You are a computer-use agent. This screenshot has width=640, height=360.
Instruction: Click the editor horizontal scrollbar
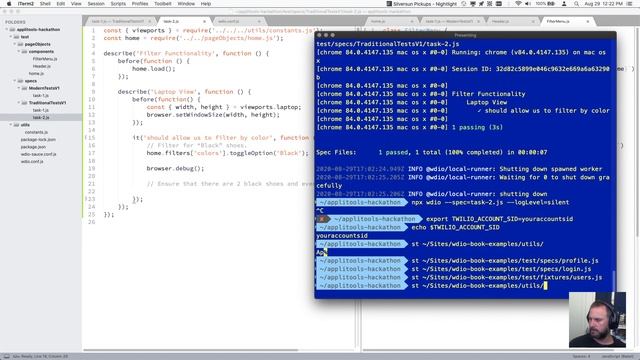(x=191, y=350)
